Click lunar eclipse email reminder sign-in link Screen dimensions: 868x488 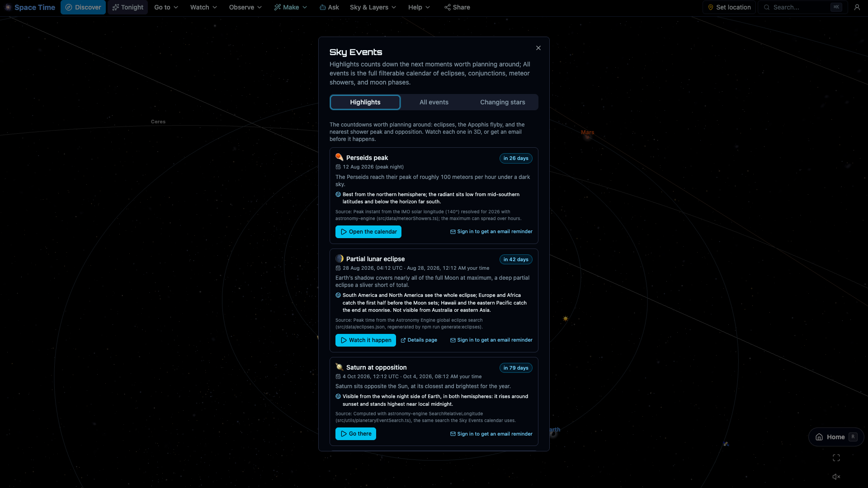point(491,340)
